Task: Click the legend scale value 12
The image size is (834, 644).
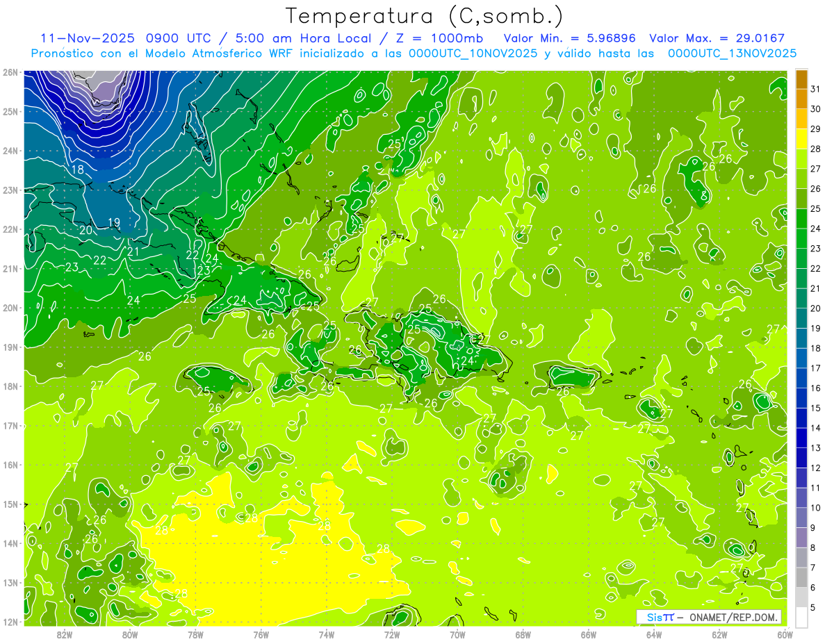Action: (816, 468)
